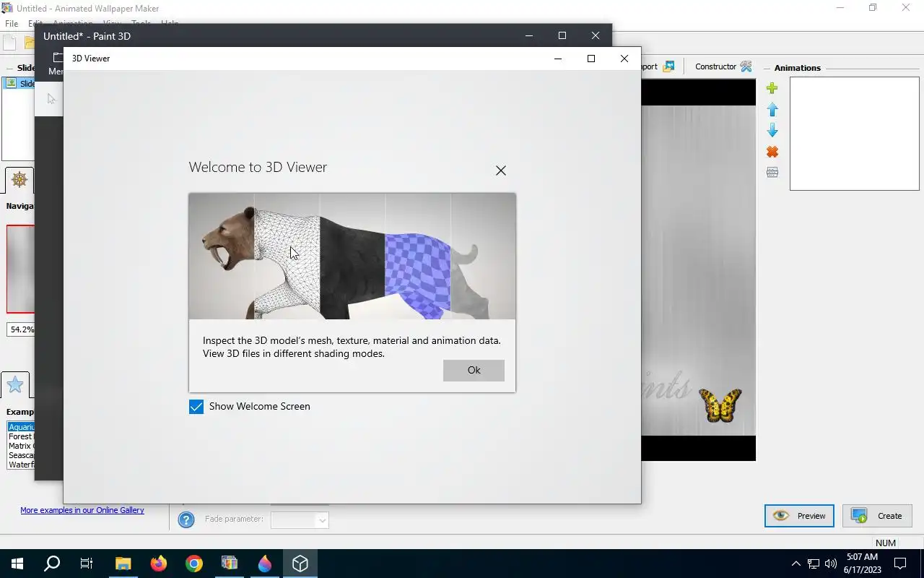
Task: Click the Preview button
Action: [x=799, y=516]
